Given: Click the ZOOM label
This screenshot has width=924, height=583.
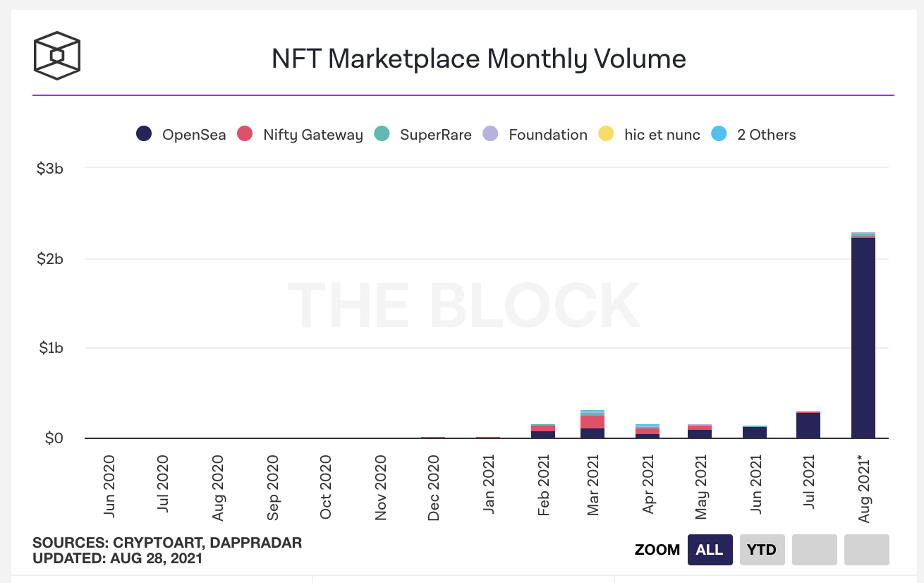Looking at the screenshot, I should click(x=657, y=550).
